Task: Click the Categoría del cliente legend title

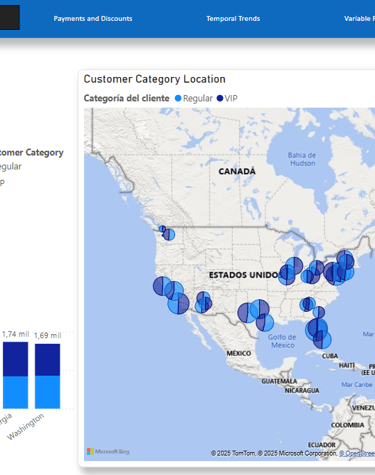Action: click(x=126, y=98)
